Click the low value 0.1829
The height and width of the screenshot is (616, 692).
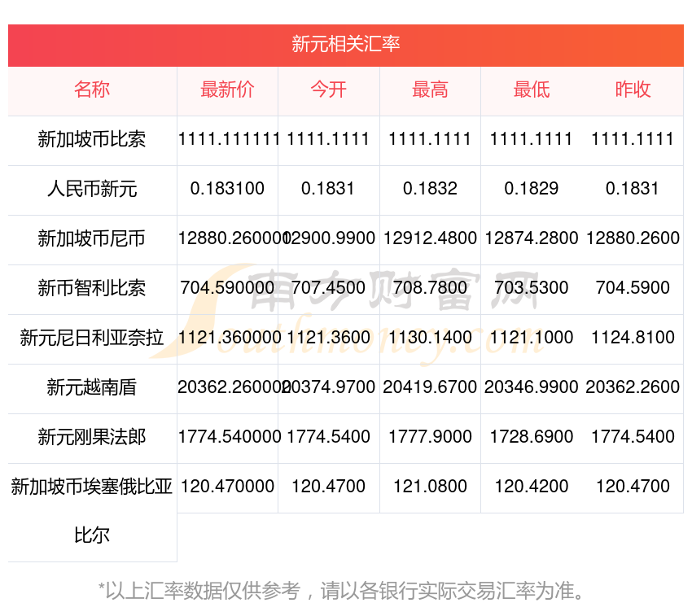(x=532, y=189)
